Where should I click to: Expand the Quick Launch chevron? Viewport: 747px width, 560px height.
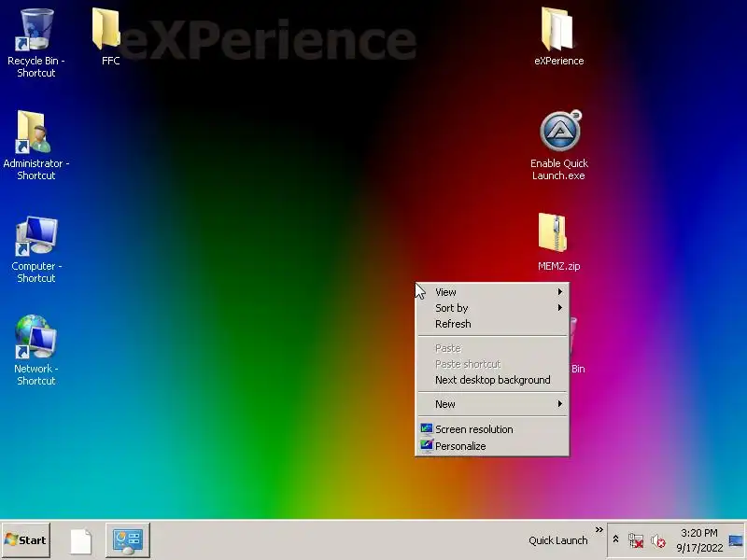click(599, 529)
